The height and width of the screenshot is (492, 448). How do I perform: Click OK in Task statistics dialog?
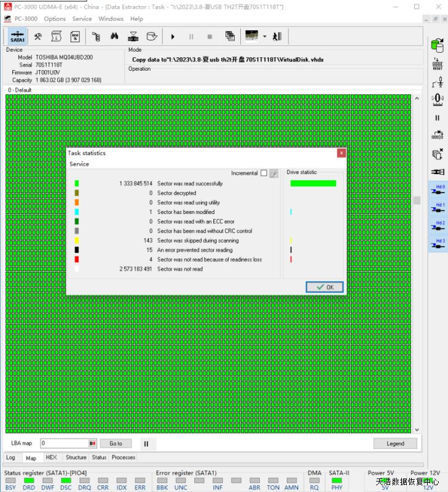click(324, 287)
